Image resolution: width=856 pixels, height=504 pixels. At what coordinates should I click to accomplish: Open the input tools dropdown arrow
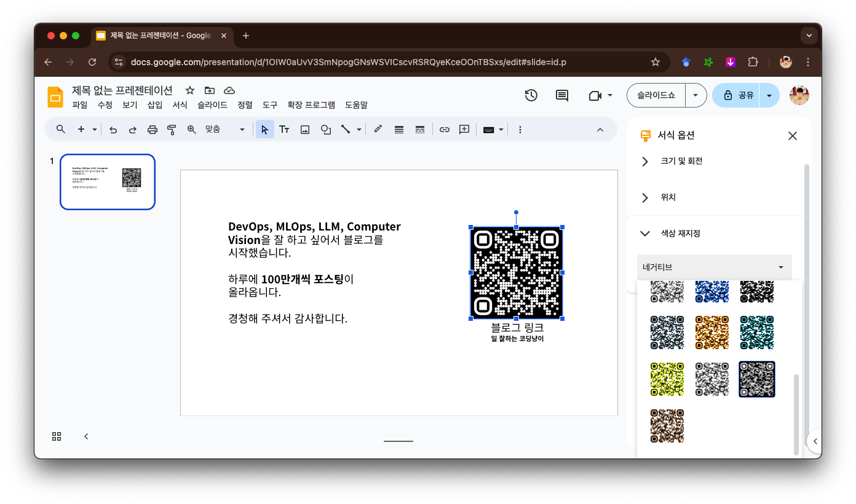tap(502, 130)
